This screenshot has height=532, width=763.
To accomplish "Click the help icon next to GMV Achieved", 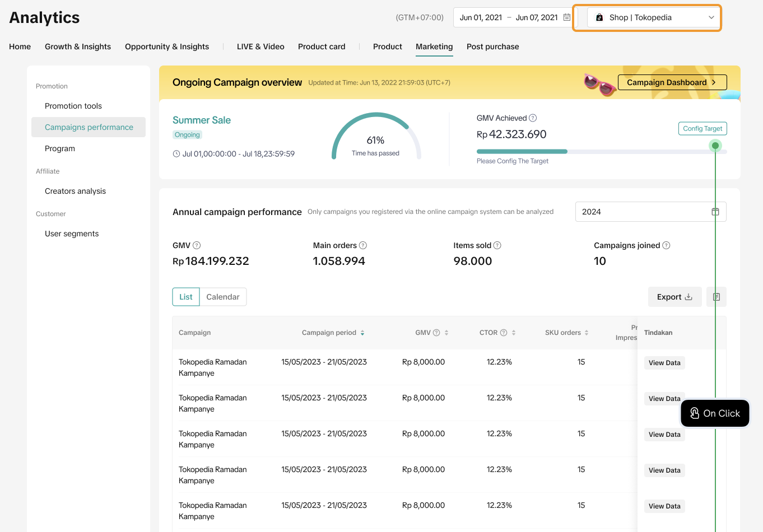I will [533, 118].
